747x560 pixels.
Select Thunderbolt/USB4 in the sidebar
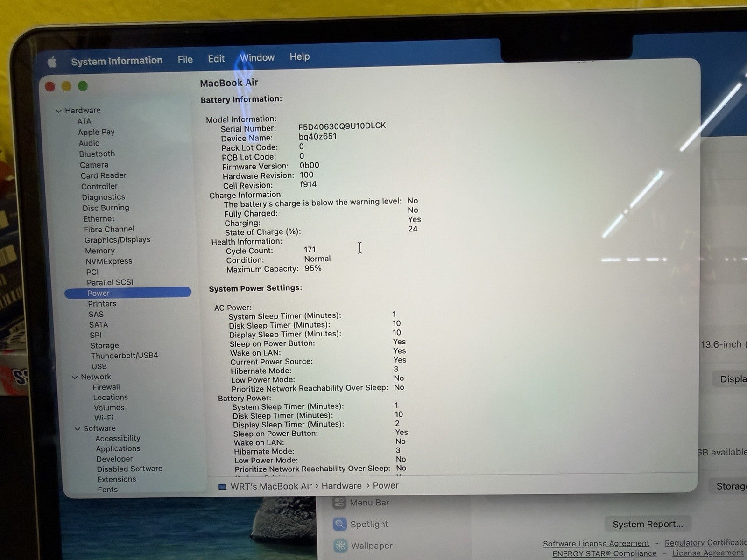tap(124, 356)
